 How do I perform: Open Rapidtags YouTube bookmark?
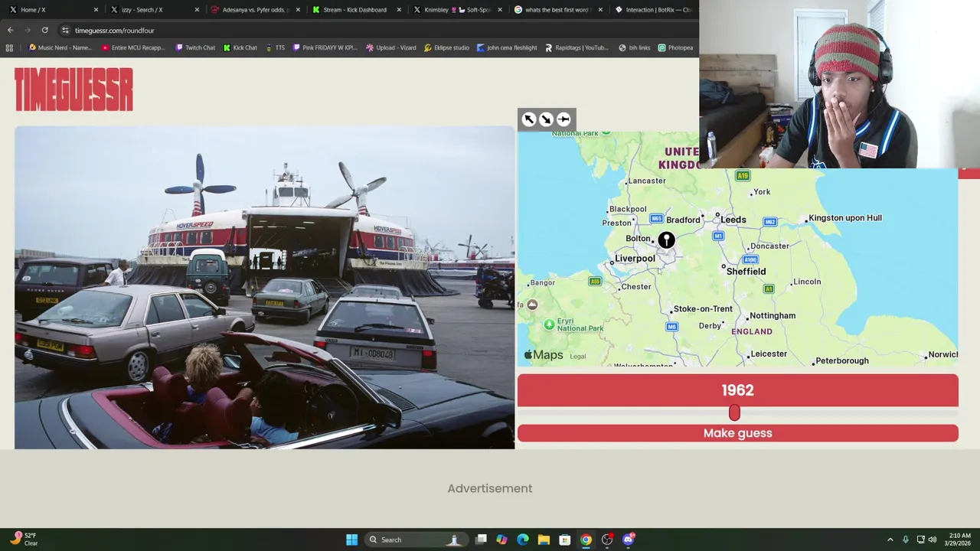(x=576, y=47)
